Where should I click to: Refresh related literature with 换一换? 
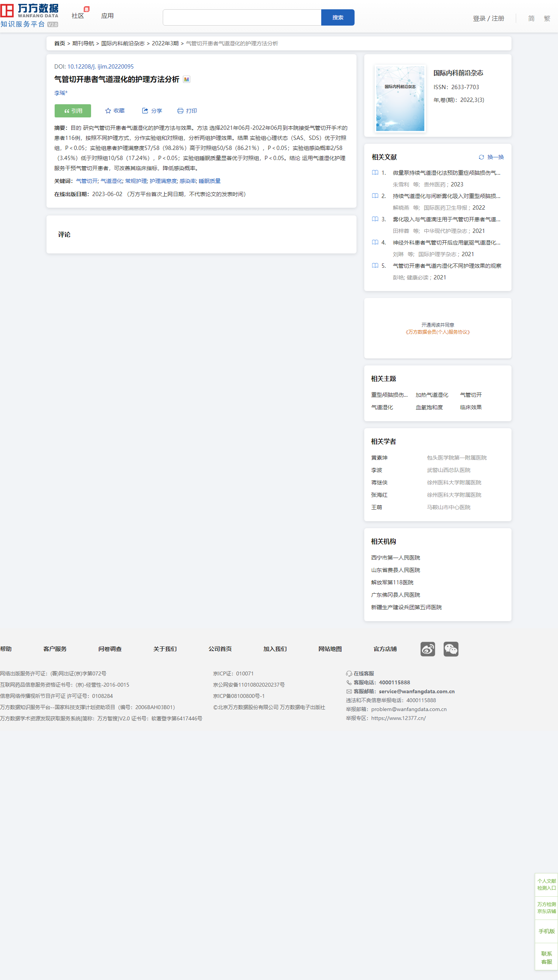491,157
